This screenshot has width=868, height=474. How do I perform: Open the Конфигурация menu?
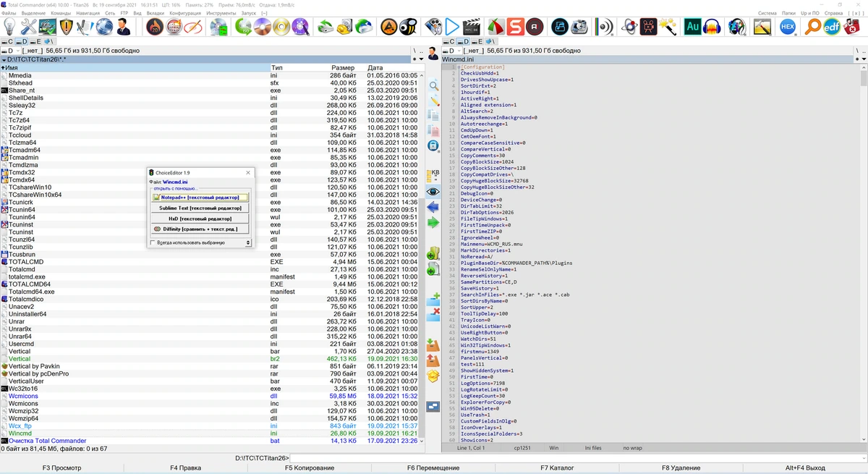pos(185,13)
